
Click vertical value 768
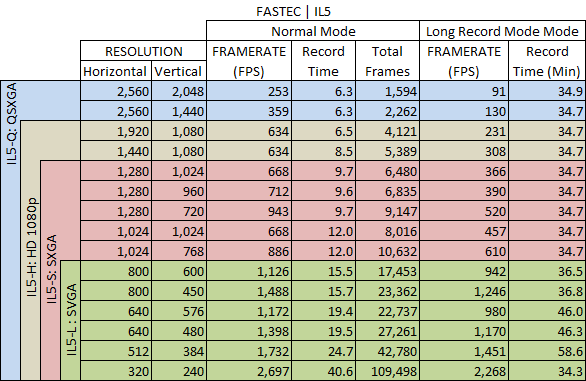click(179, 251)
